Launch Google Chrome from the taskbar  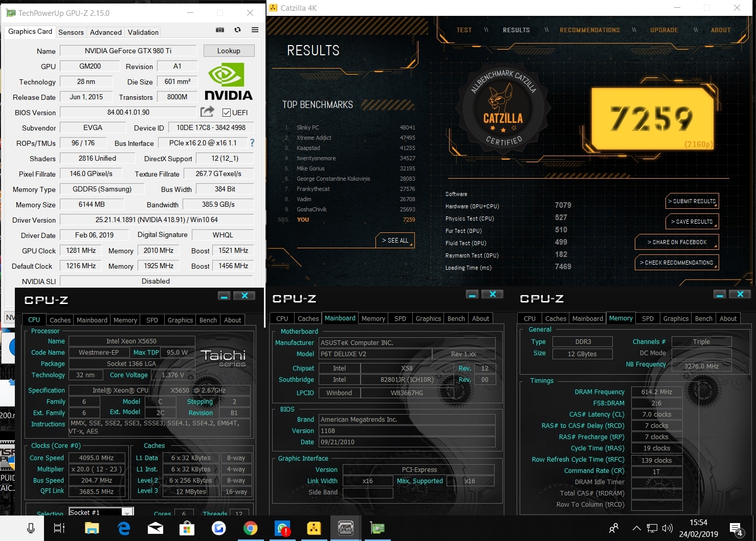[x=251, y=528]
